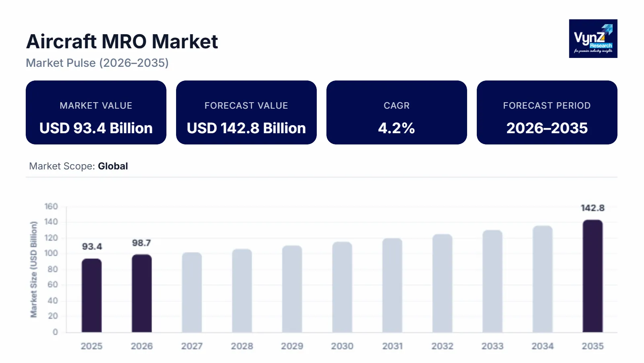Screen dimensions: 644x363
Task: Click the 2028 bar in the chart
Action: click(x=242, y=291)
